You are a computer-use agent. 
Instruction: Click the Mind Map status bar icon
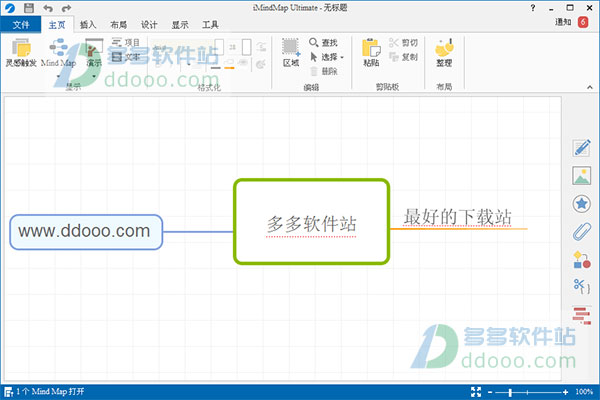pos(8,392)
